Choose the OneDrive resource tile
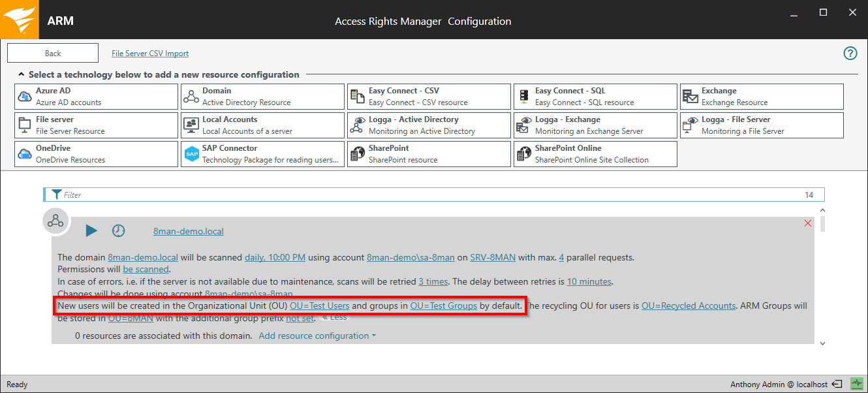868x393 pixels. [x=96, y=154]
